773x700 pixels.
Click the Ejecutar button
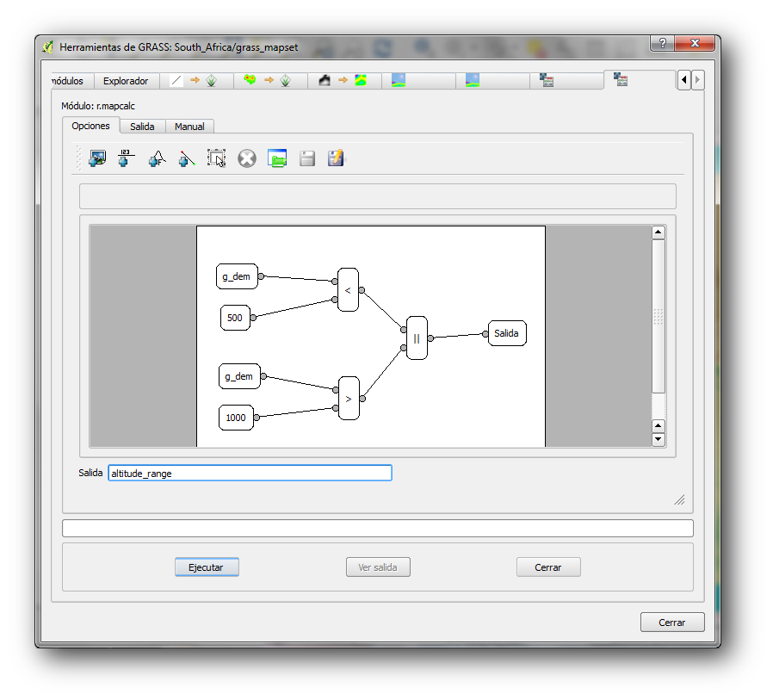pyautogui.click(x=207, y=567)
